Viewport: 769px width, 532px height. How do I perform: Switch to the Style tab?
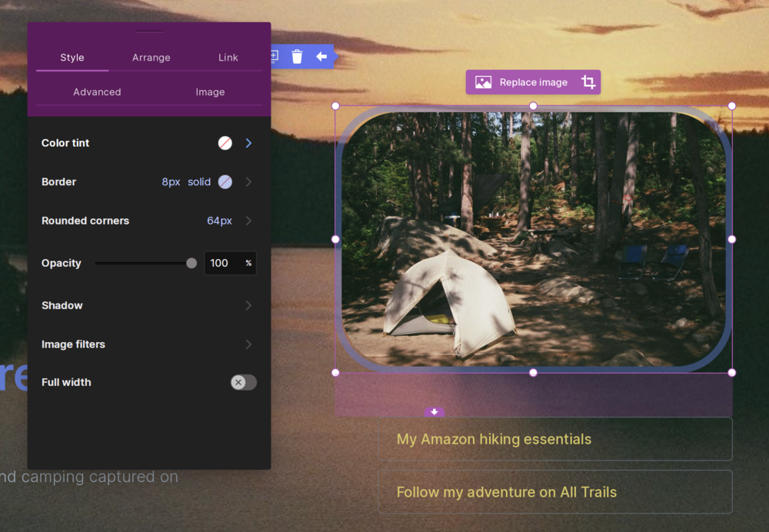(72, 58)
